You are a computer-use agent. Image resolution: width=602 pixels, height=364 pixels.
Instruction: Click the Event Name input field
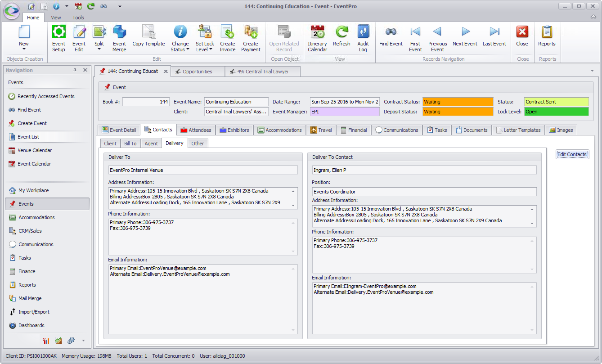click(236, 102)
